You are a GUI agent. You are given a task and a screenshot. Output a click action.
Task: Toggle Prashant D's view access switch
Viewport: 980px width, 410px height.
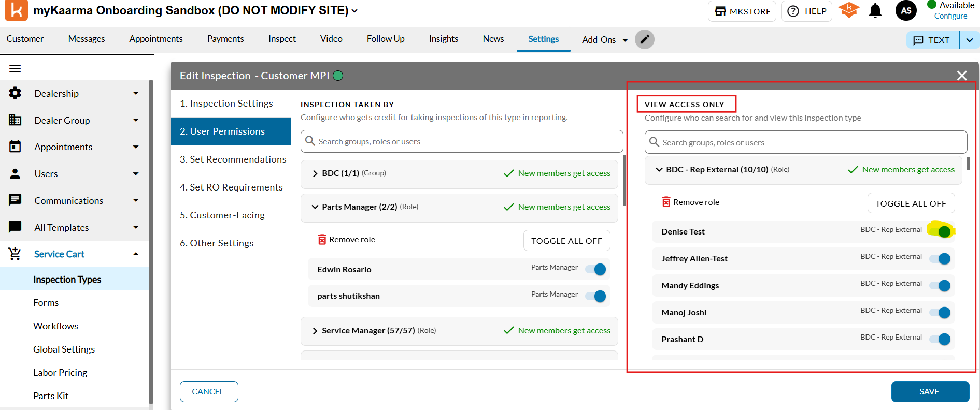pos(941,339)
